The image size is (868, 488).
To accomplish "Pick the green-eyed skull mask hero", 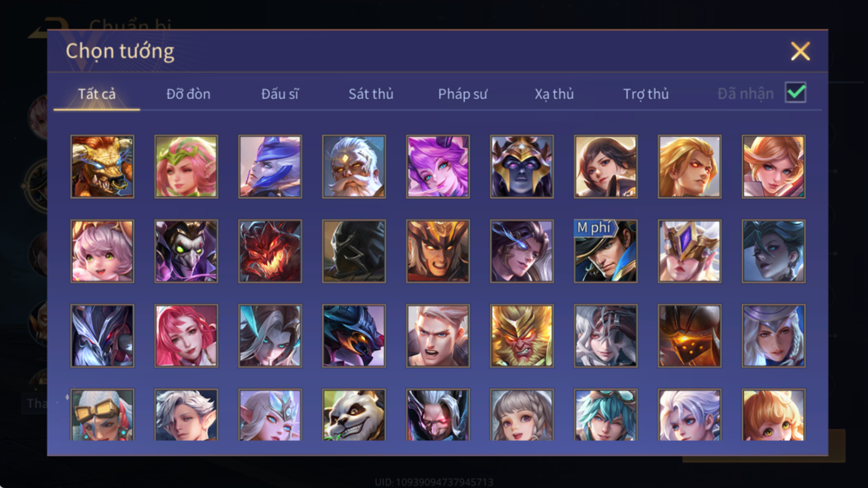I will tap(186, 251).
